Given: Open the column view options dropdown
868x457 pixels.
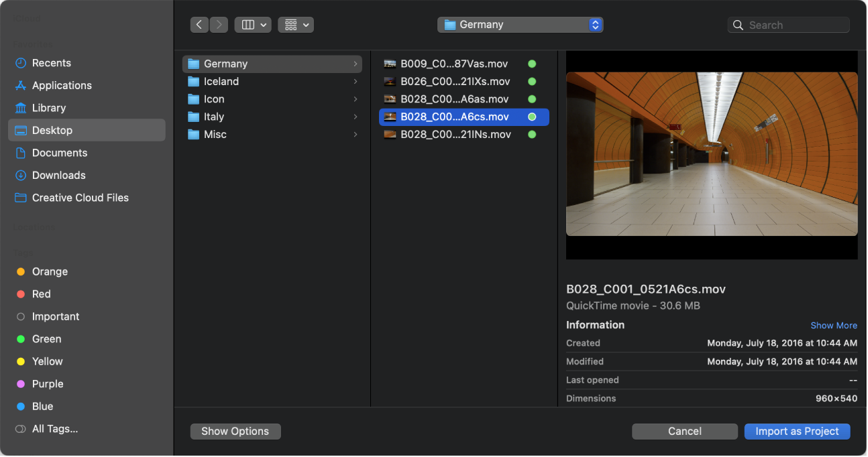Looking at the screenshot, I should click(x=253, y=25).
